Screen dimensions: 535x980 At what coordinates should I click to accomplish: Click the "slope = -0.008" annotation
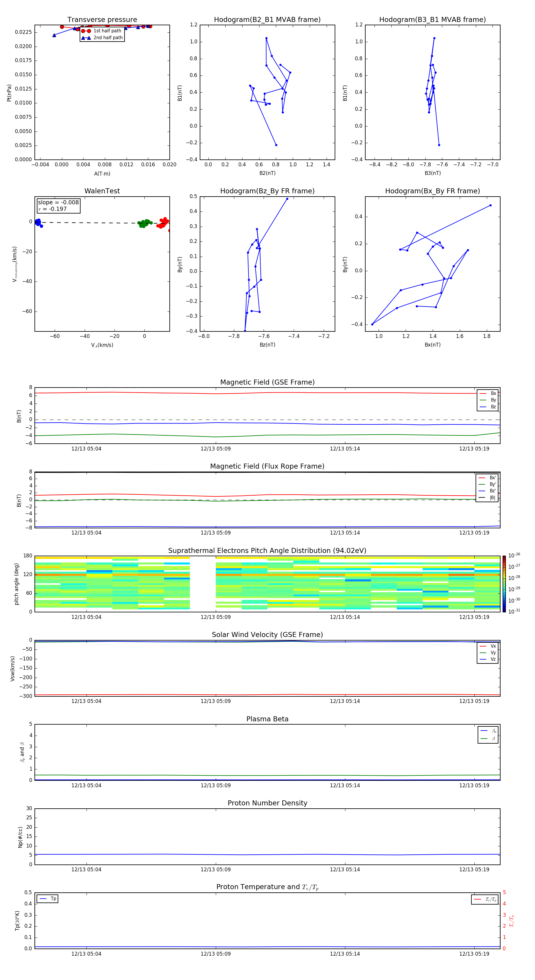point(58,203)
